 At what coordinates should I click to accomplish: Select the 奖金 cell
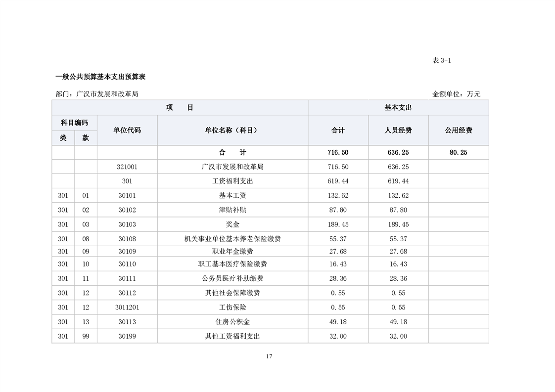pyautogui.click(x=232, y=224)
